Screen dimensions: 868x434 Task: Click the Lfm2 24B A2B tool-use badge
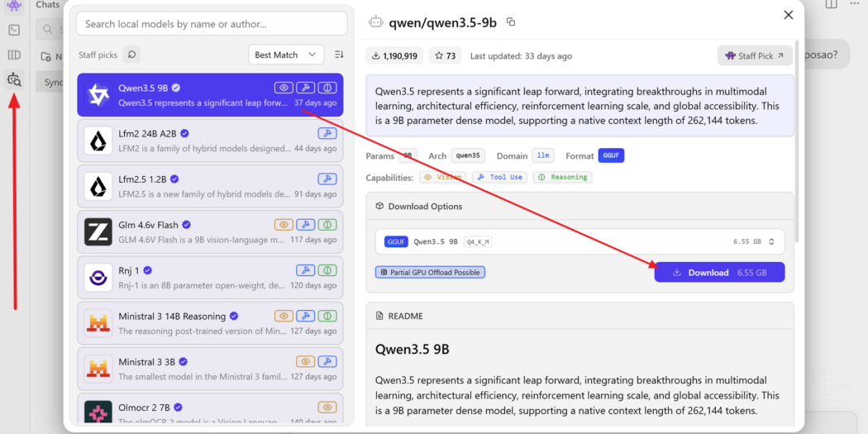pos(327,133)
